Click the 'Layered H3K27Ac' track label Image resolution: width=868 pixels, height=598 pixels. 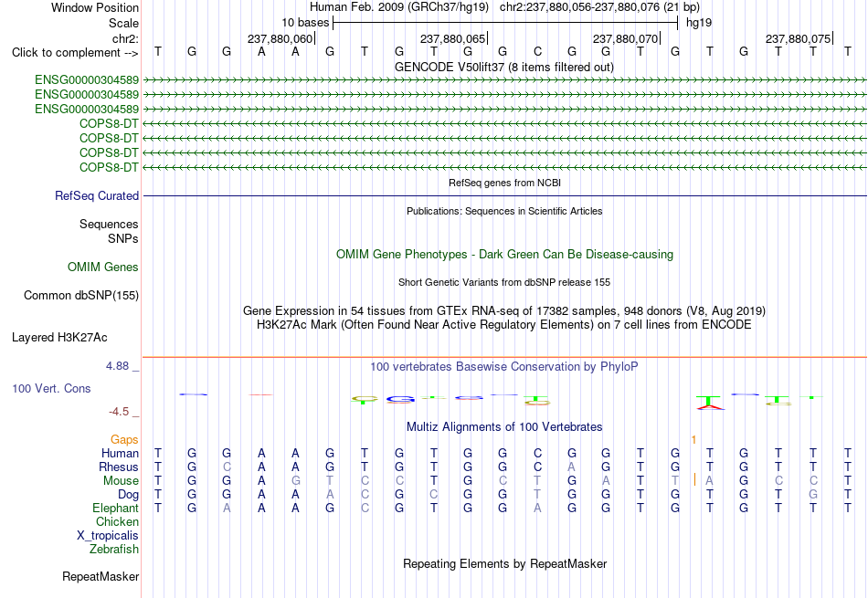pyautogui.click(x=59, y=338)
